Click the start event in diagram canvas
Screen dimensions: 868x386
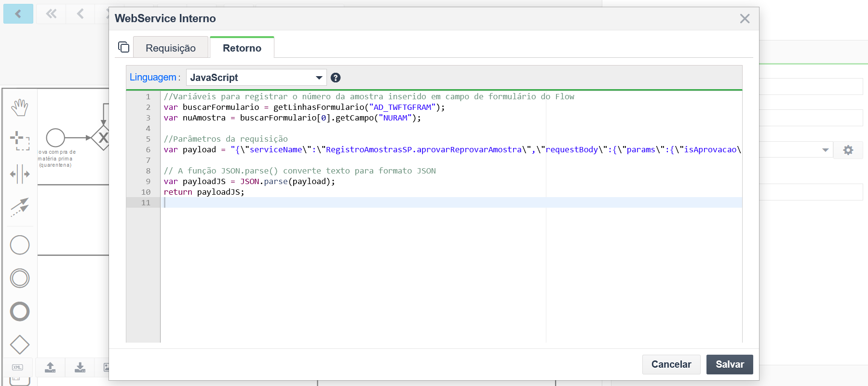(55, 138)
